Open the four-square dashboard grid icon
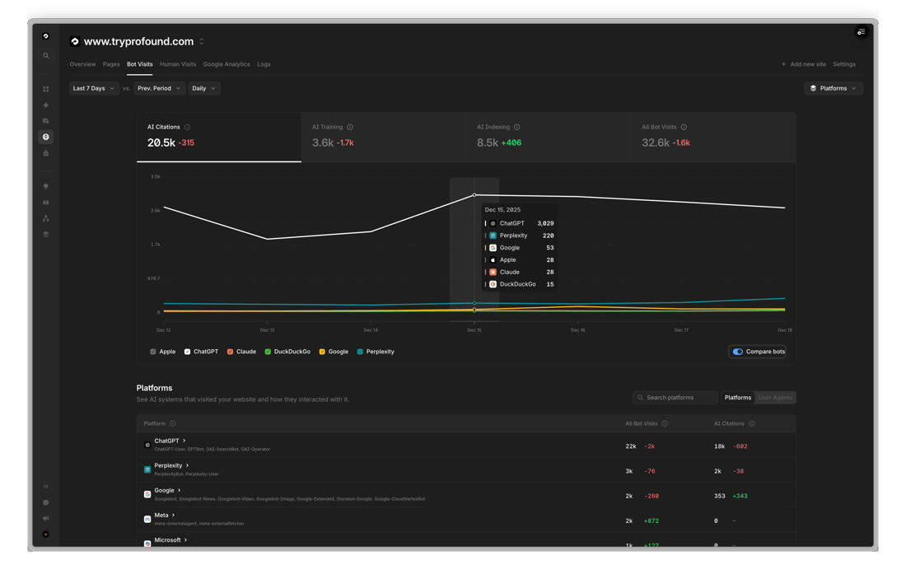906x588 pixels. click(45, 89)
